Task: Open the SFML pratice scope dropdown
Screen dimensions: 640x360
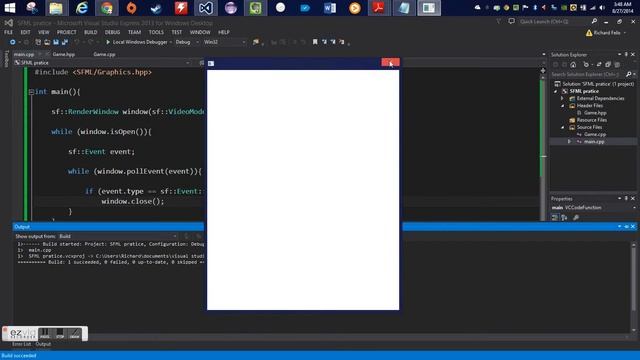Action: (102, 62)
